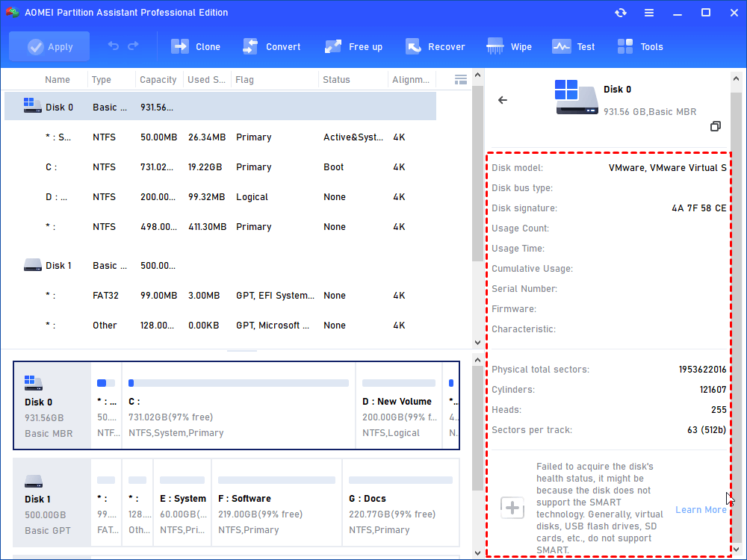The width and height of the screenshot is (747, 560).
Task: Click disk map scrollbar up arrow
Action: pos(478,361)
